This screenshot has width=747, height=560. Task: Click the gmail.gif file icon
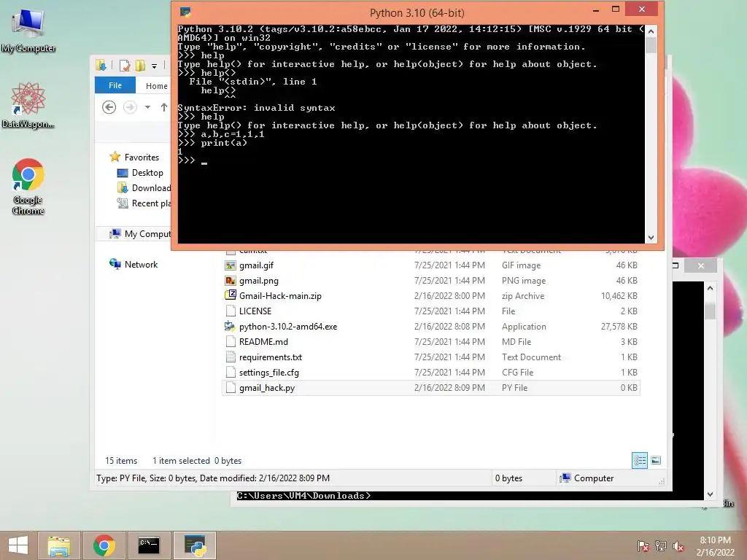tap(231, 265)
